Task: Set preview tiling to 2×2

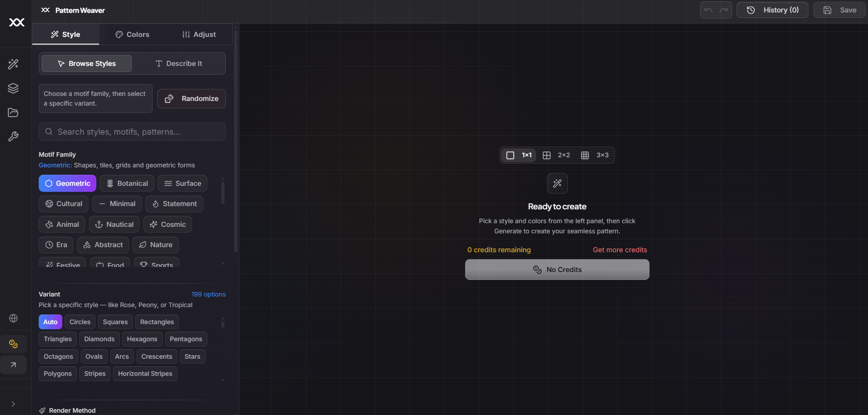Action: coord(556,155)
